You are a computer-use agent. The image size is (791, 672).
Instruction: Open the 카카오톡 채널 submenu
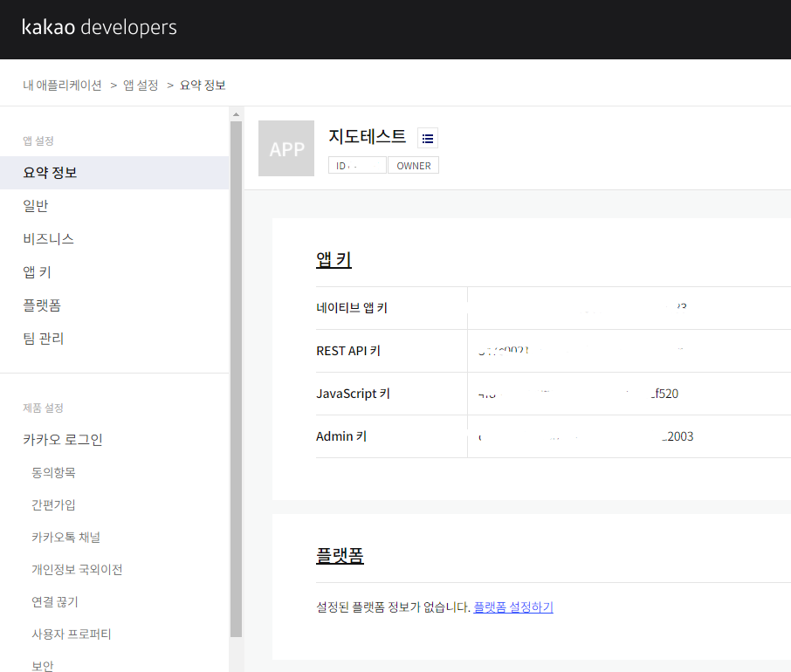click(x=65, y=537)
